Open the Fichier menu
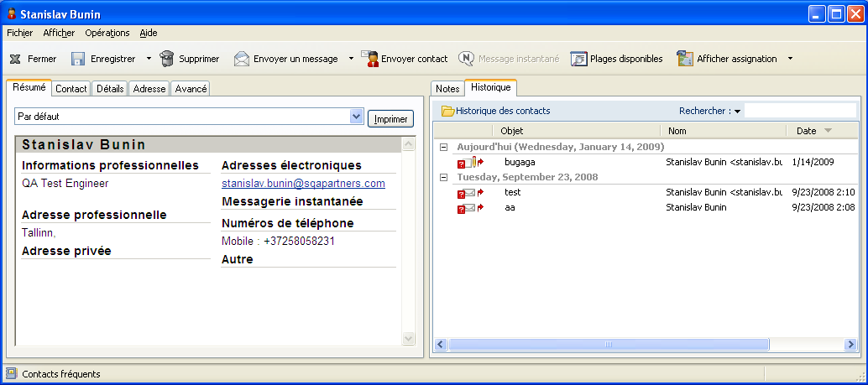 pos(20,34)
